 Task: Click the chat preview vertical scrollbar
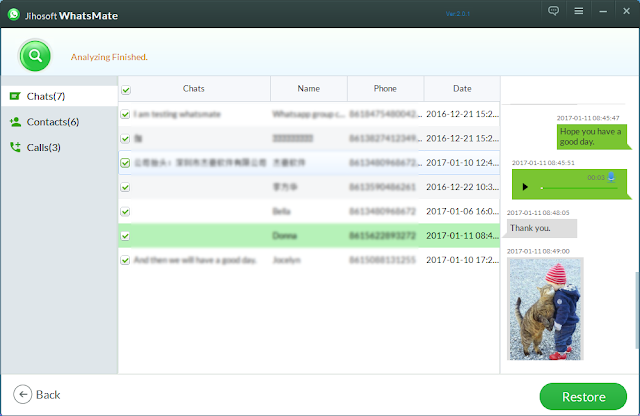click(637, 310)
